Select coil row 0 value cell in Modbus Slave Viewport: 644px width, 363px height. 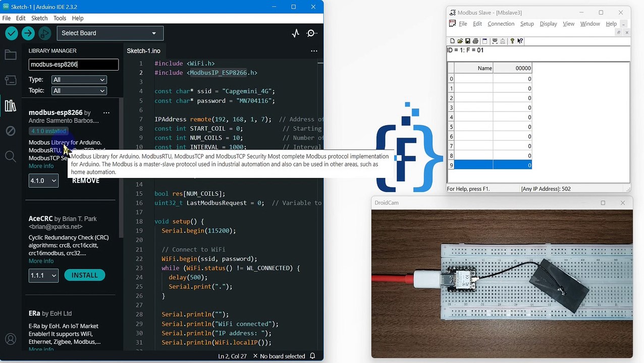click(x=512, y=79)
